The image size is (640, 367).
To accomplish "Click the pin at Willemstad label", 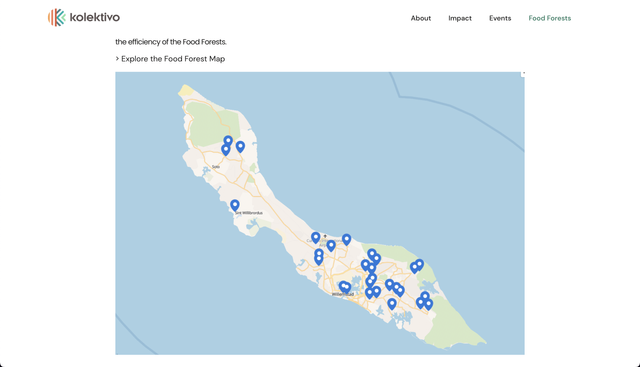I will click(x=345, y=287).
